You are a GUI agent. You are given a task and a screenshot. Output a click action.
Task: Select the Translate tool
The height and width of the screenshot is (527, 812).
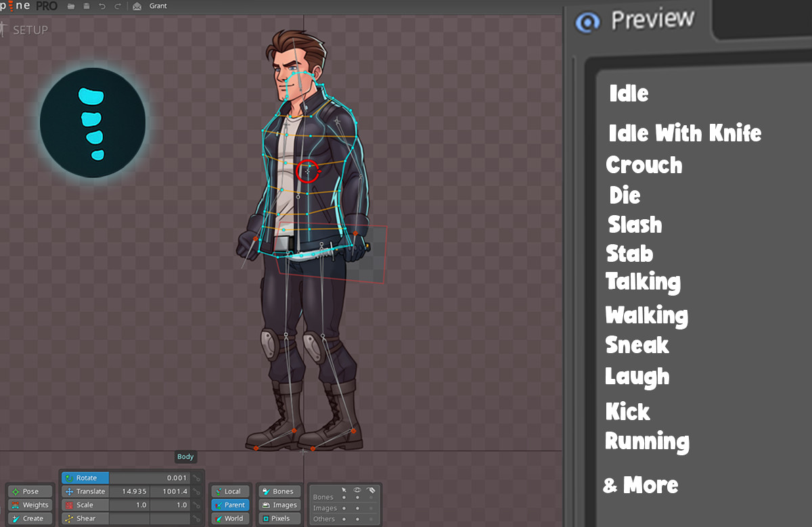click(87, 491)
